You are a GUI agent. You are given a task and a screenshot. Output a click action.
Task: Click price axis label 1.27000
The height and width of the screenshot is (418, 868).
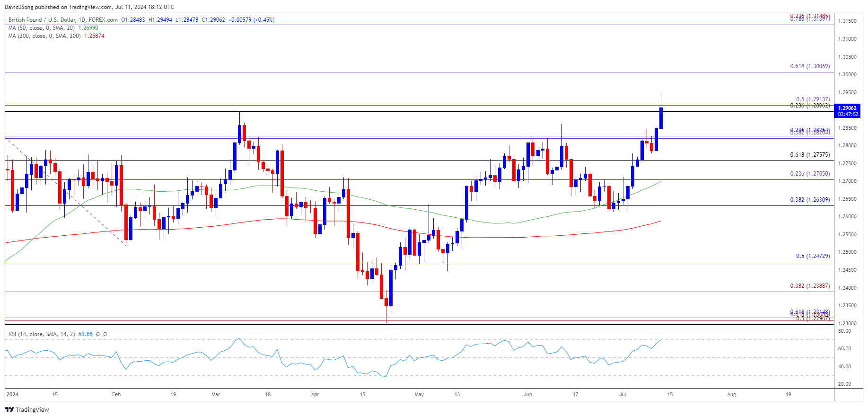click(x=847, y=181)
